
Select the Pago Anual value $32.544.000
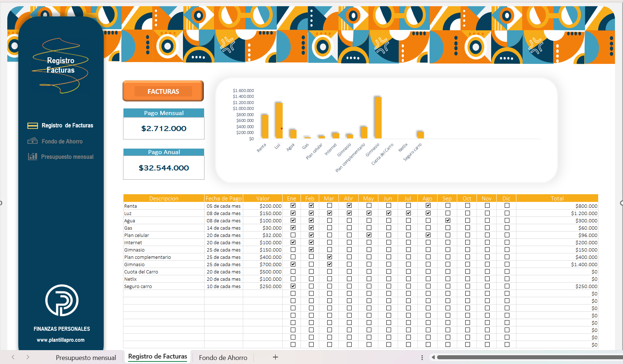(164, 168)
